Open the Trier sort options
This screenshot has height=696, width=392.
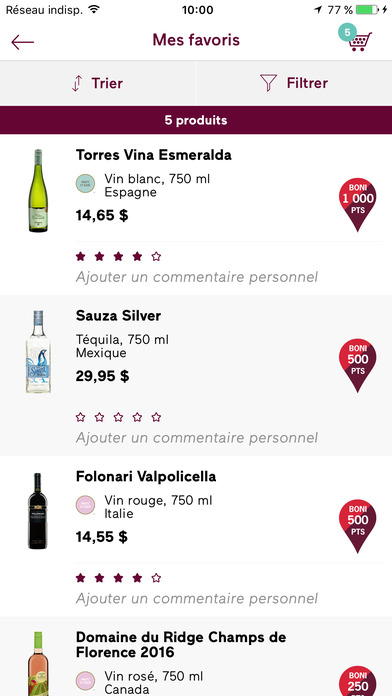[x=97, y=83]
